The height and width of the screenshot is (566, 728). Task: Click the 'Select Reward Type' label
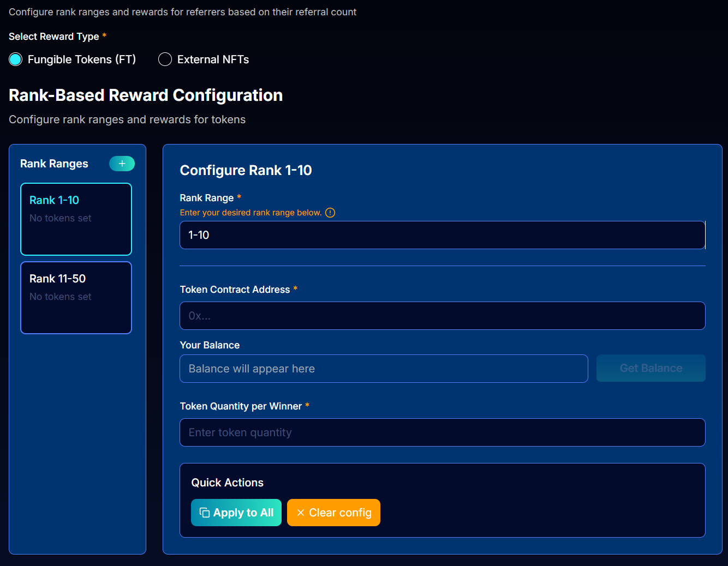[53, 37]
